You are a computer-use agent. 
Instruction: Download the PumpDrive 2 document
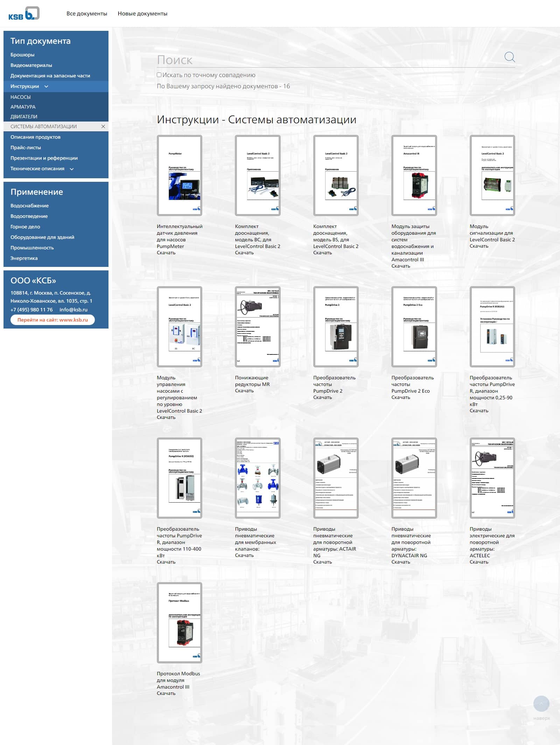pos(322,398)
